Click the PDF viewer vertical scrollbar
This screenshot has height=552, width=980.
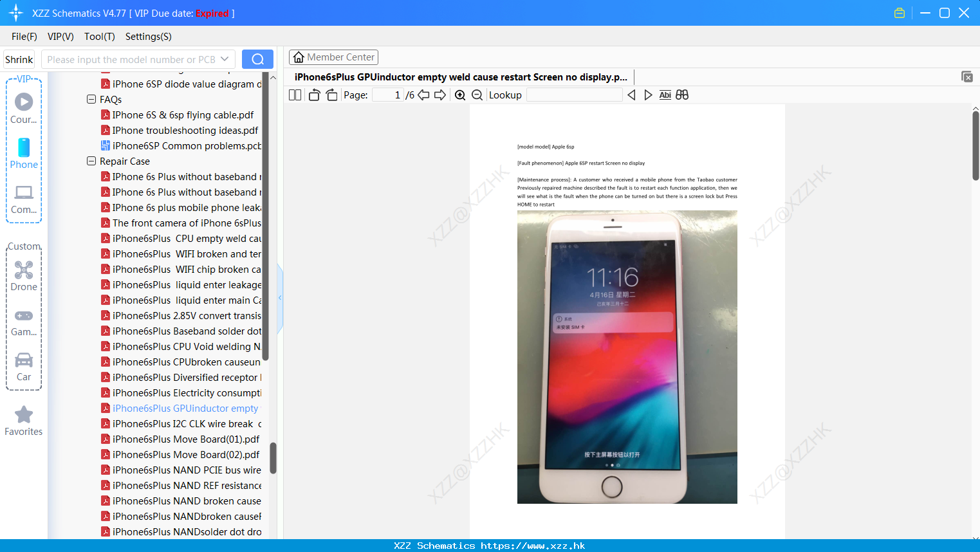[975, 146]
